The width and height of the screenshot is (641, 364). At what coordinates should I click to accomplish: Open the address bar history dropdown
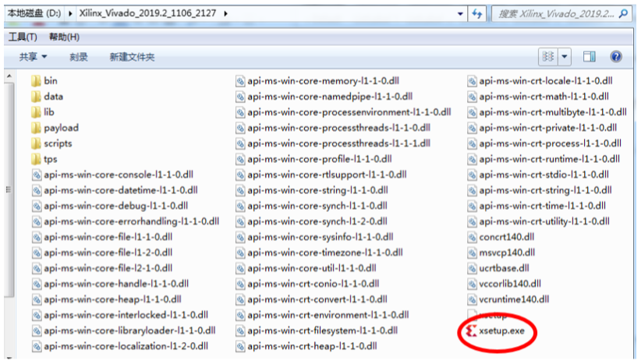[x=460, y=14]
